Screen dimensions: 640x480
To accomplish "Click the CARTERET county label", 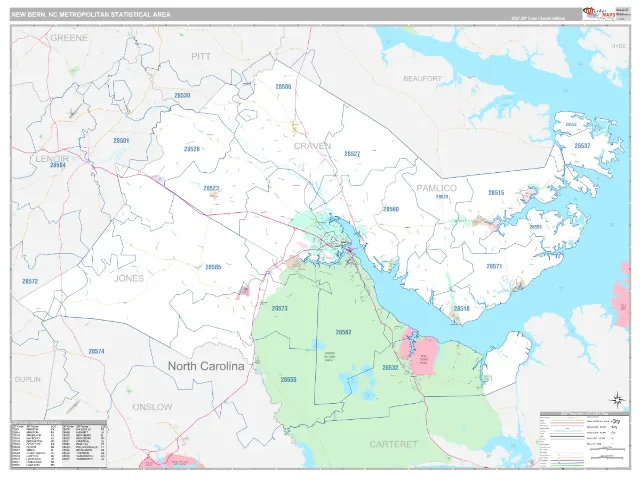I will pyautogui.click(x=393, y=444).
